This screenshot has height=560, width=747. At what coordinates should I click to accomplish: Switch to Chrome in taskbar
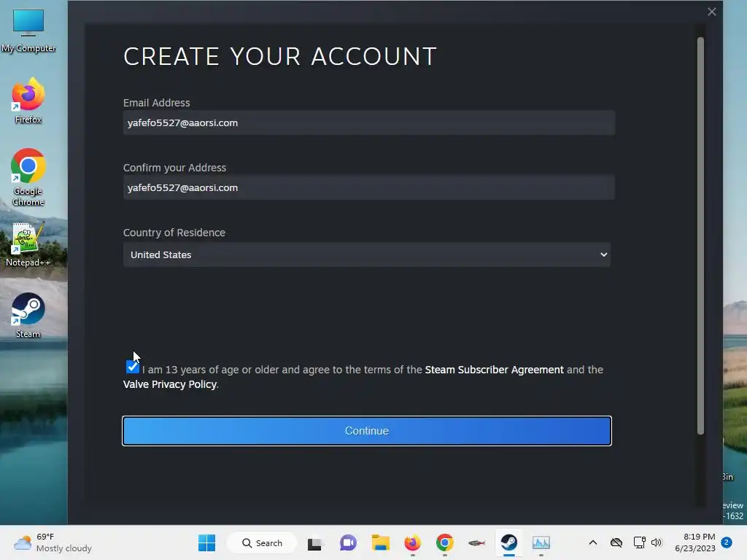tap(444, 542)
